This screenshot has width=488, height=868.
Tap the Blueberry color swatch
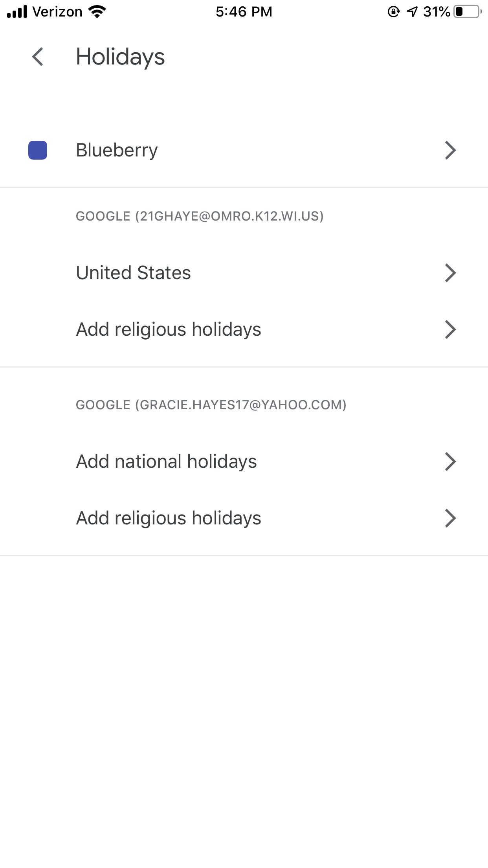[38, 150]
